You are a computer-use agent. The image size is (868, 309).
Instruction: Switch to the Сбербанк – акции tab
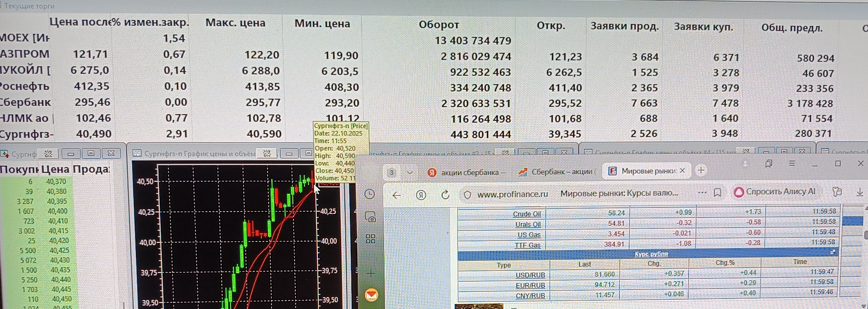[x=557, y=172]
